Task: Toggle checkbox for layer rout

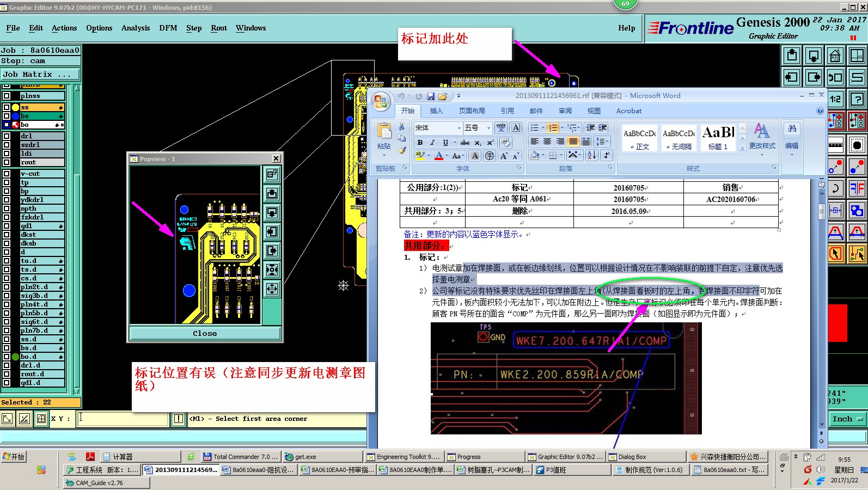Action: (7, 162)
